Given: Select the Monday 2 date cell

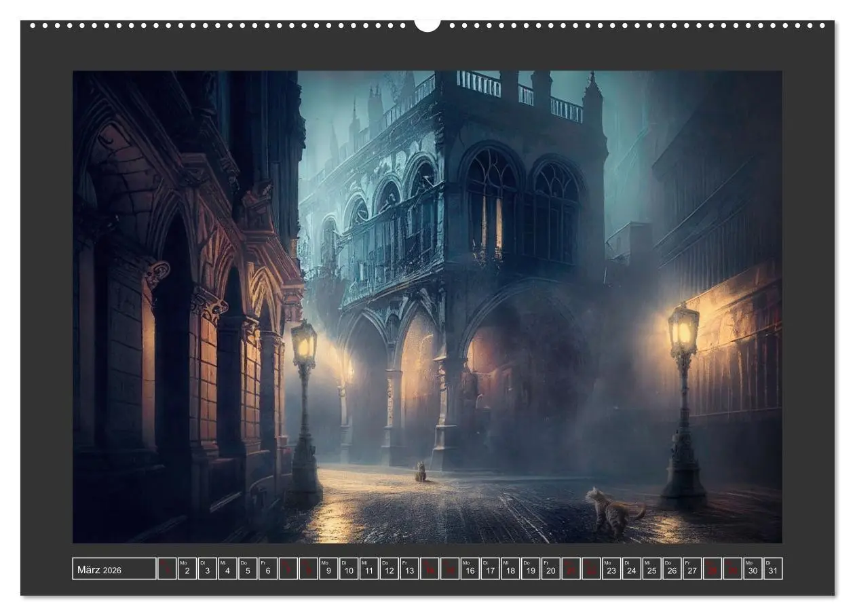Looking at the screenshot, I should coord(187,569).
